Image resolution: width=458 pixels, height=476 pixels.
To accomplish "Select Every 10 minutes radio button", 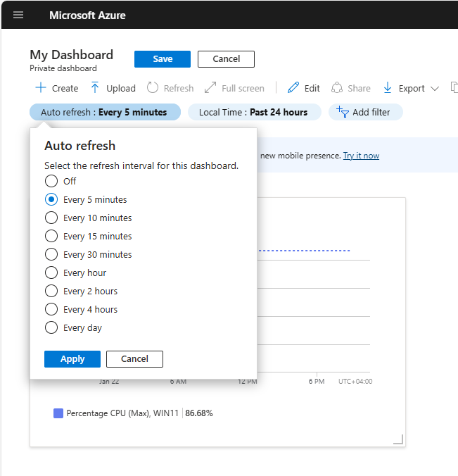I will (51, 218).
